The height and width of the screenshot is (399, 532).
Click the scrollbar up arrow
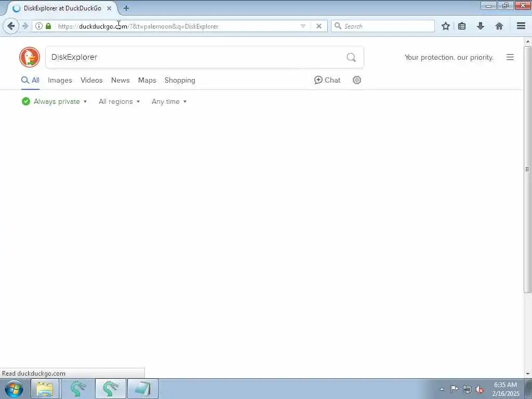click(528, 42)
